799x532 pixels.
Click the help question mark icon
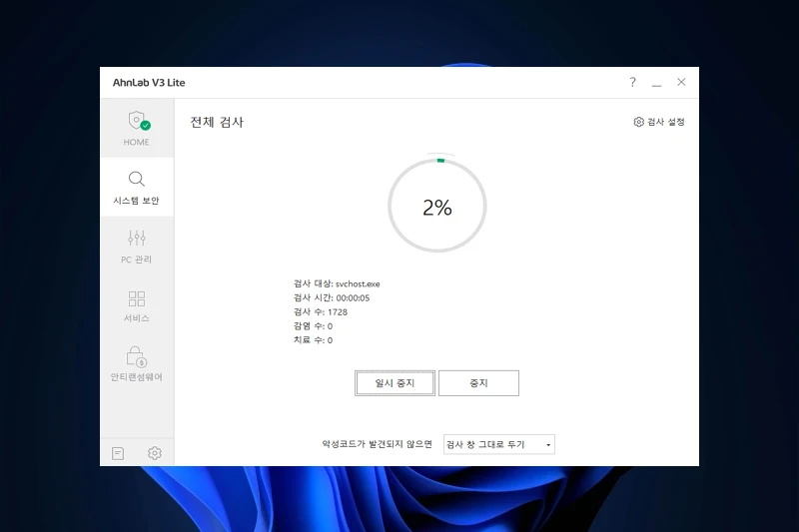[x=632, y=82]
